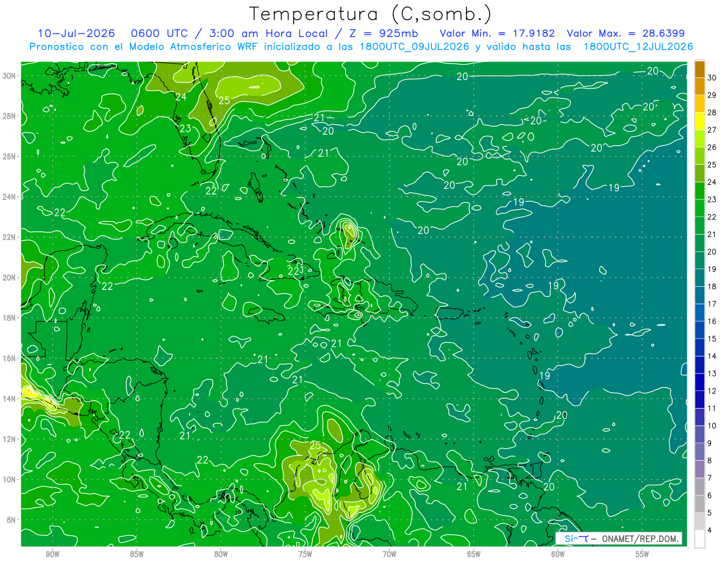
Task: Click the "80W" longitude axis label
Action: [221, 555]
